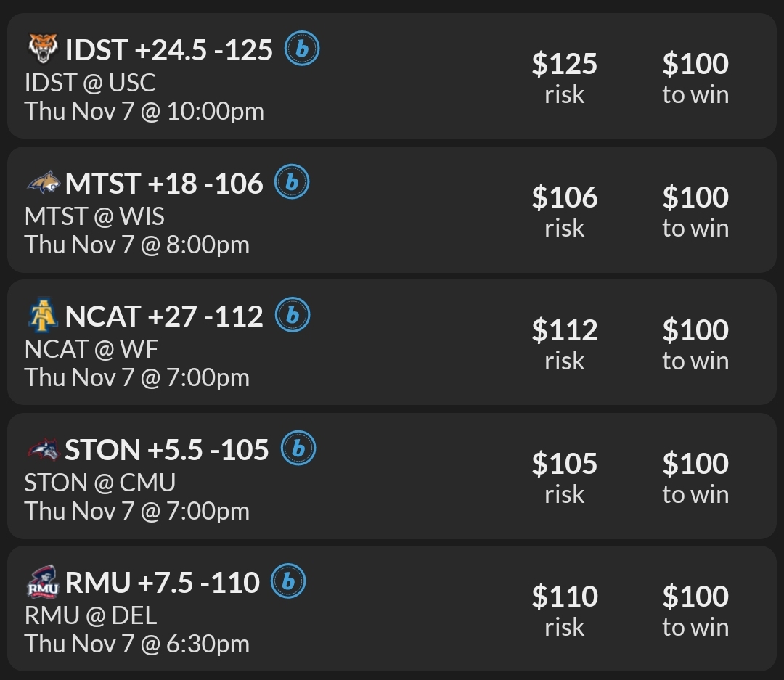Open the STON @ CMU matchup

pyautogui.click(x=100, y=483)
